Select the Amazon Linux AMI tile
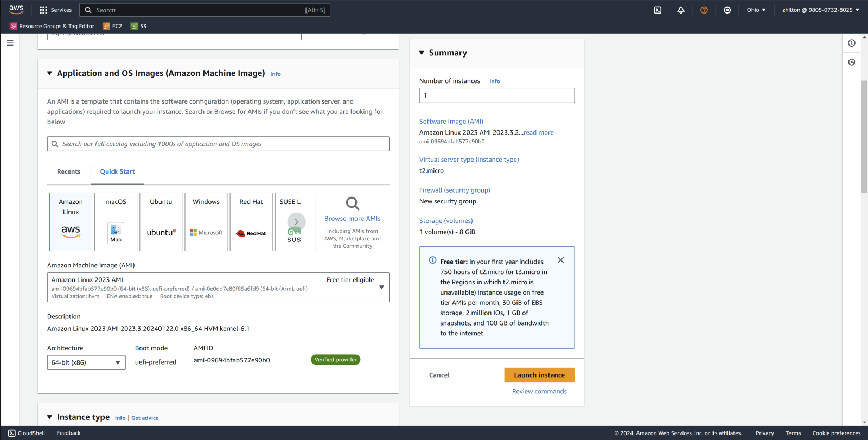This screenshot has height=440, width=868. (x=71, y=222)
